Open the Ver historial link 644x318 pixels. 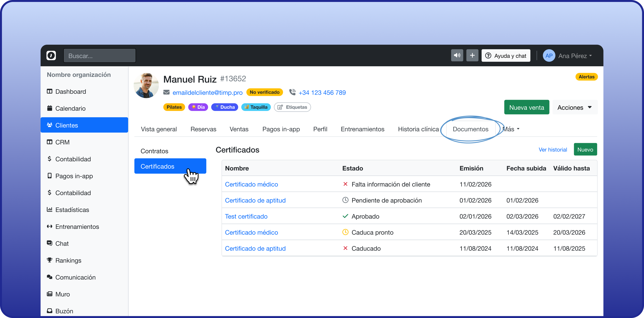tap(553, 150)
